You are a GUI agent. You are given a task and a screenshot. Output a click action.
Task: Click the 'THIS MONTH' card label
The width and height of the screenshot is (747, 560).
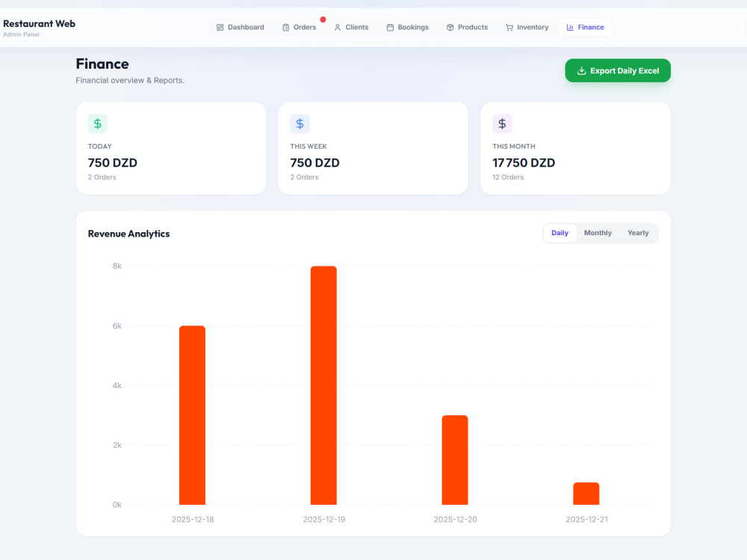[514, 146]
